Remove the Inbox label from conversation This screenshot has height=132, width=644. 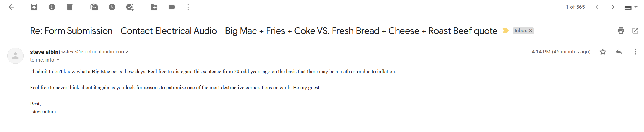530,31
